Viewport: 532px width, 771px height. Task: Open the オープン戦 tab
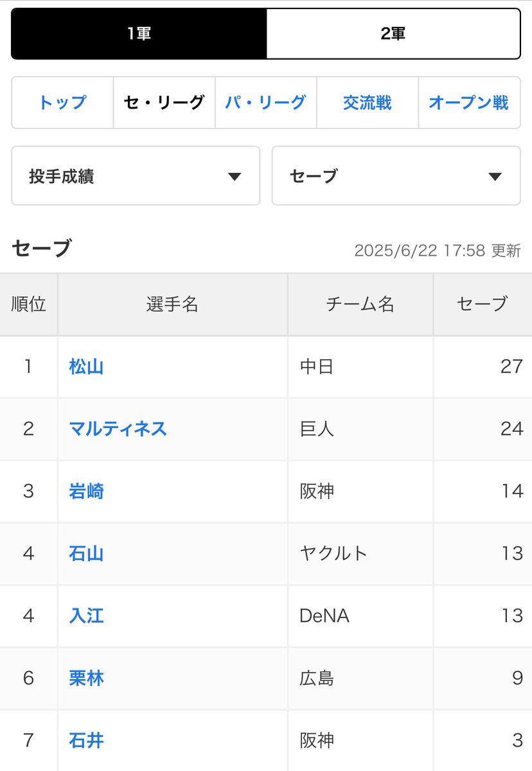tap(469, 103)
